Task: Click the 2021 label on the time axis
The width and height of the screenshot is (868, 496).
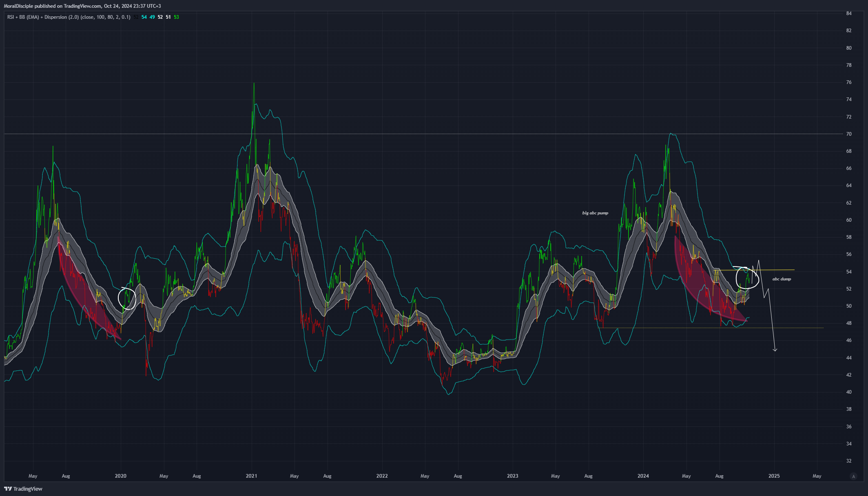Action: [251, 476]
